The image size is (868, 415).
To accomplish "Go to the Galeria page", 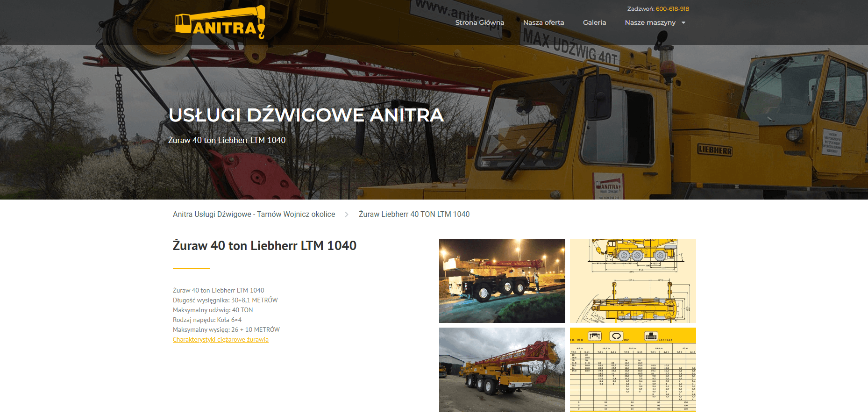I will pos(594,22).
